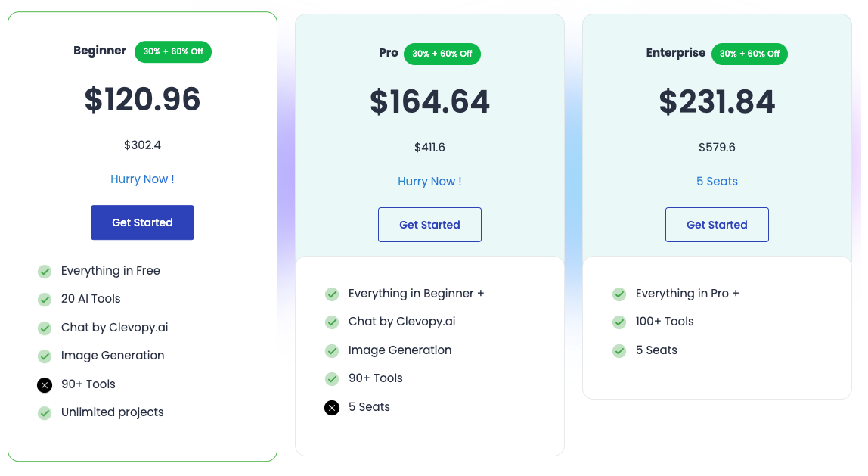Screen dimensions: 868x476
Task: Click the blue 5 Seats link in Enterprise
Action: pyautogui.click(x=717, y=182)
